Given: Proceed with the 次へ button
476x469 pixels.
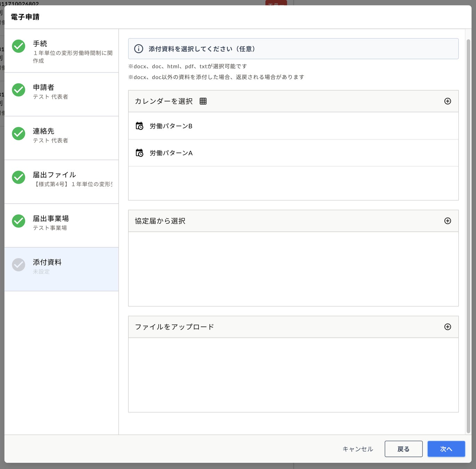Looking at the screenshot, I should [x=446, y=449].
